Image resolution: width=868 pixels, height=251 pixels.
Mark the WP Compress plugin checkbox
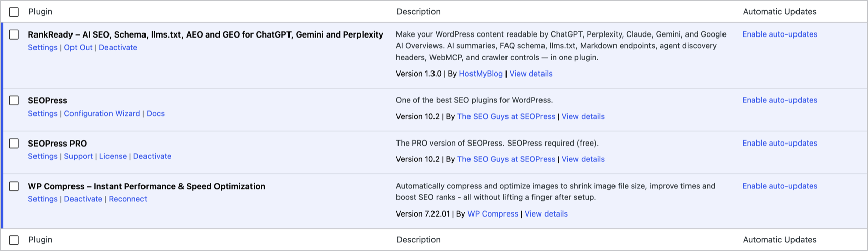pyautogui.click(x=14, y=186)
